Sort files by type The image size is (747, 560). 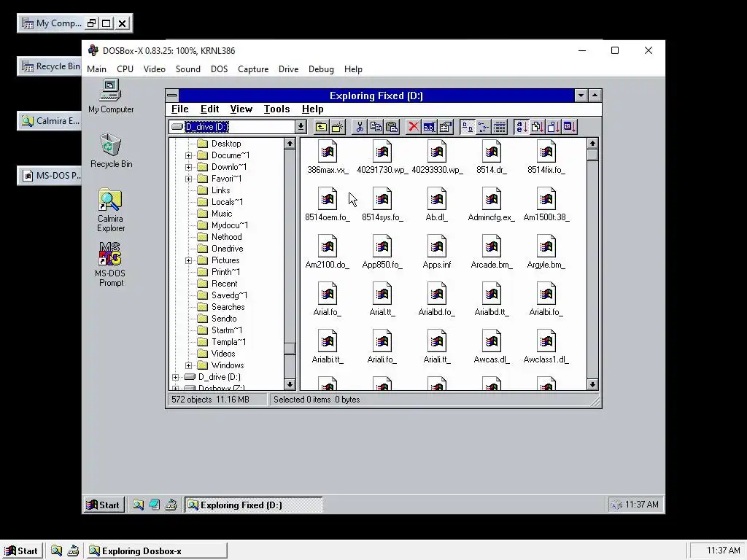[538, 127]
